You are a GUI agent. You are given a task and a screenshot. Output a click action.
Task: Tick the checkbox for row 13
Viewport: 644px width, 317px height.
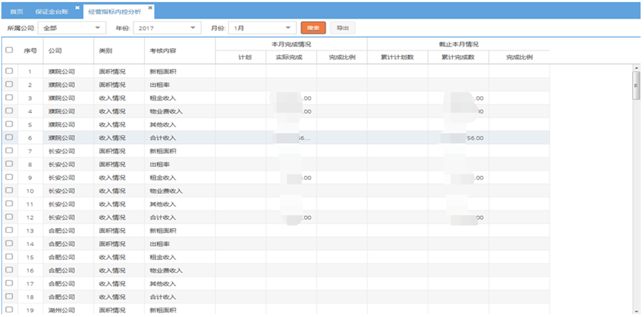(9, 230)
